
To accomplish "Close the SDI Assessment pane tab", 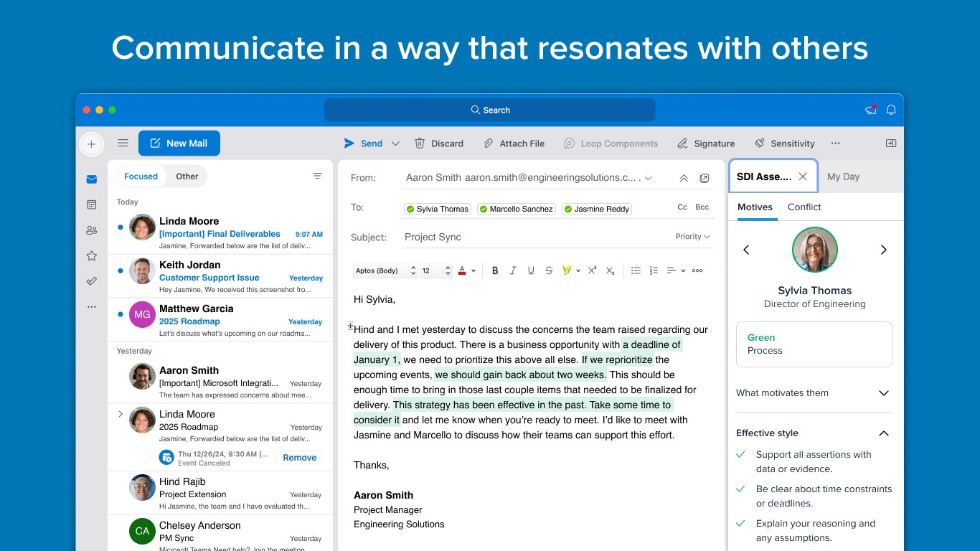I will click(803, 176).
